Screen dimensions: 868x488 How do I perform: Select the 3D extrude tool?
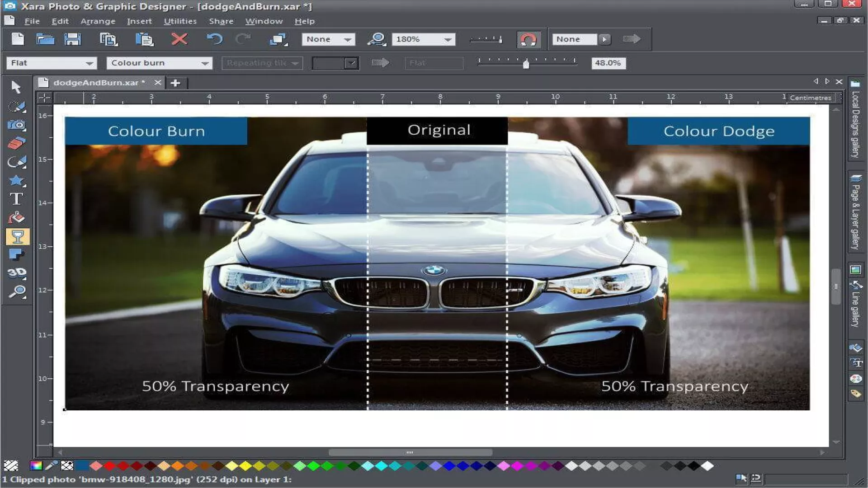pyautogui.click(x=17, y=272)
